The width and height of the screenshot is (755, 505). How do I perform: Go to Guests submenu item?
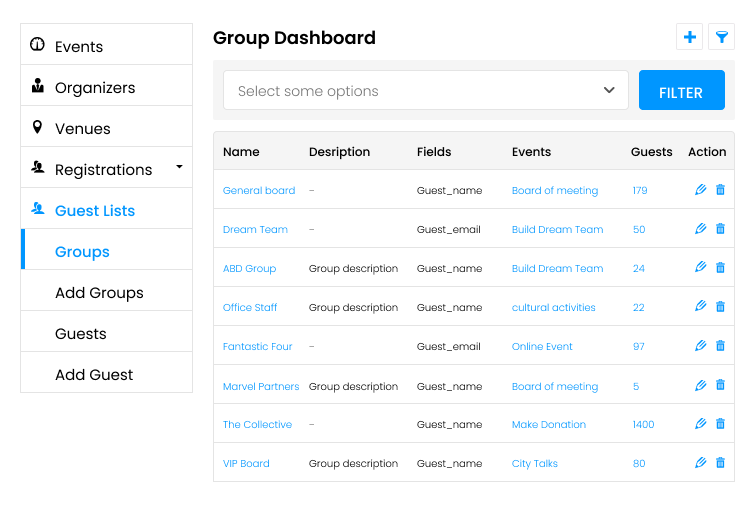106,331
